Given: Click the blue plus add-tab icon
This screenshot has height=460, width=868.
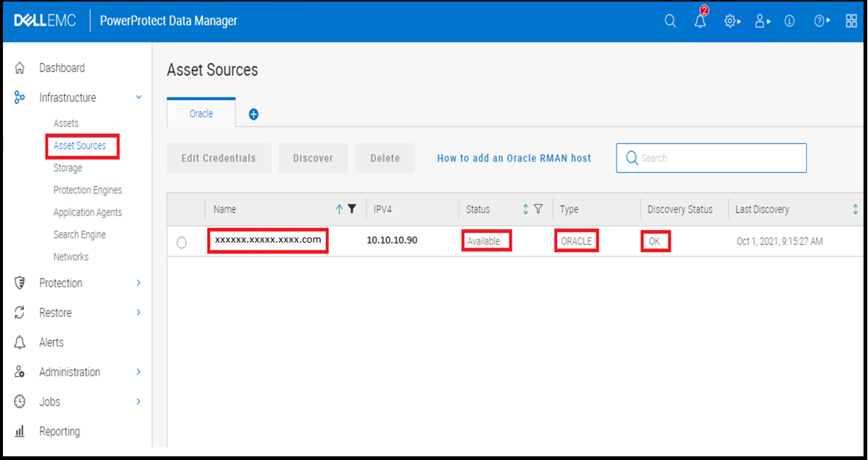Looking at the screenshot, I should point(253,114).
